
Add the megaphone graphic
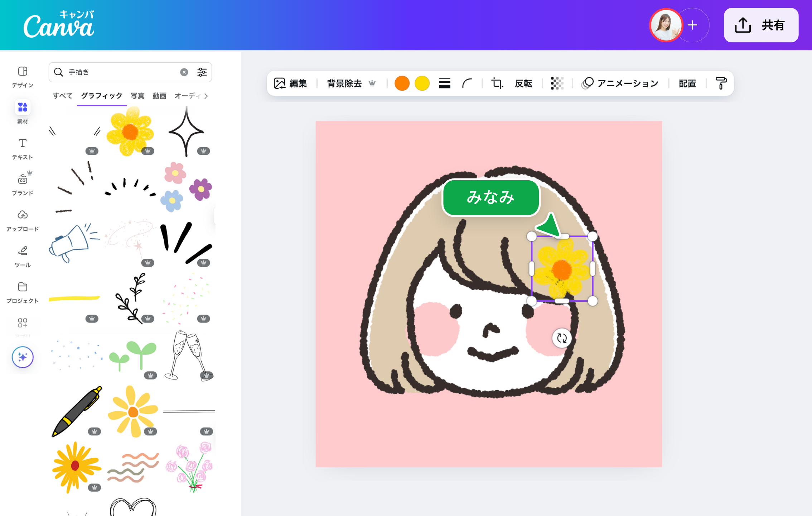tap(74, 243)
